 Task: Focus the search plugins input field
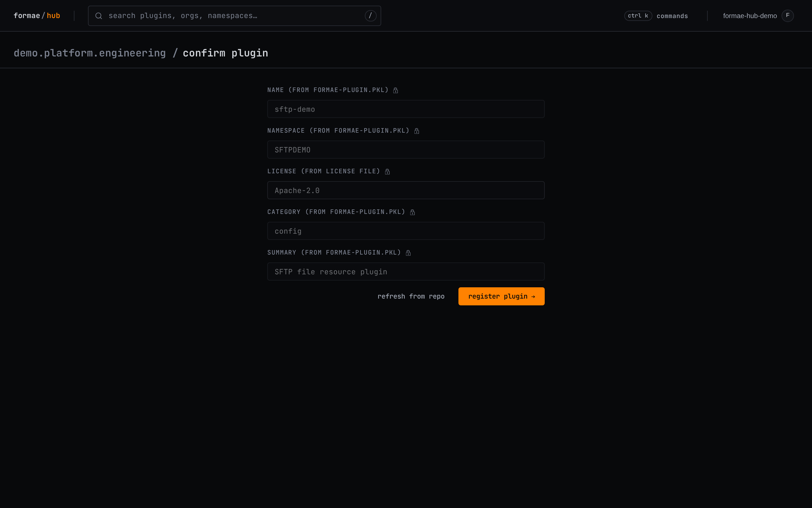coord(234,16)
